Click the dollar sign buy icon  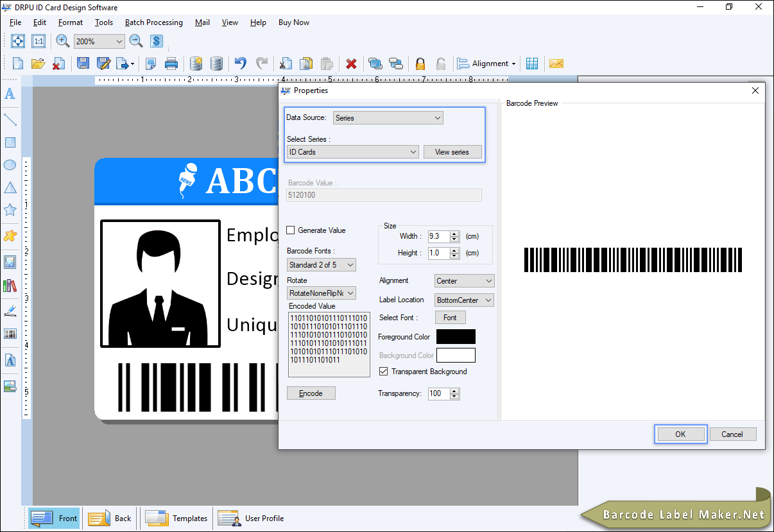157,41
